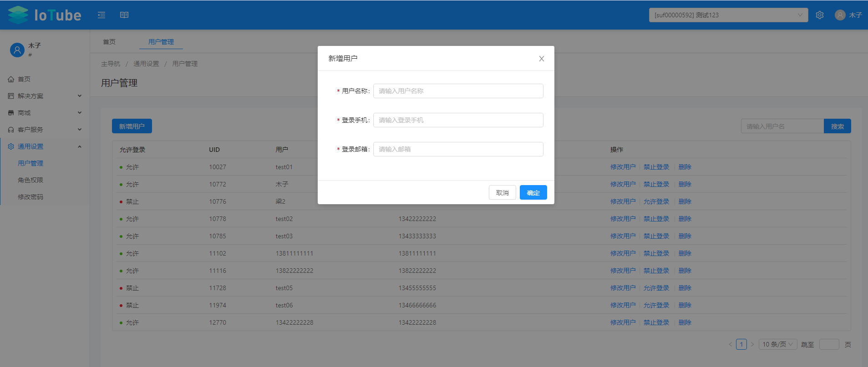
Task: Select 修改密码 in sidebar submenu
Action: [30, 197]
